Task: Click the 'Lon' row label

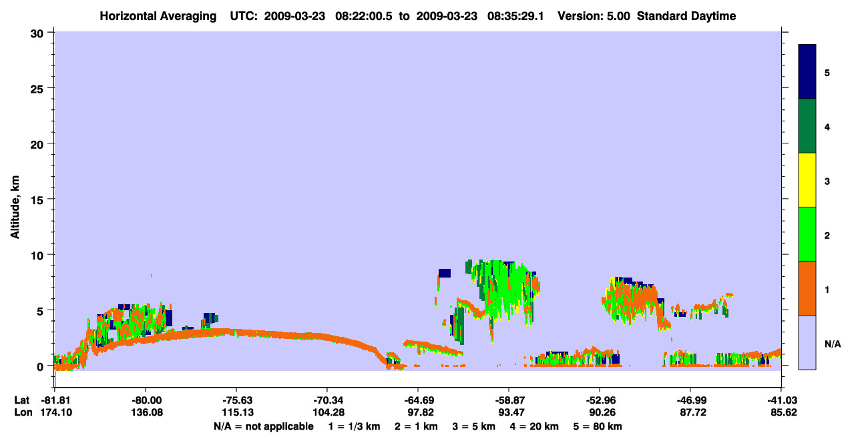Action: click(x=22, y=412)
